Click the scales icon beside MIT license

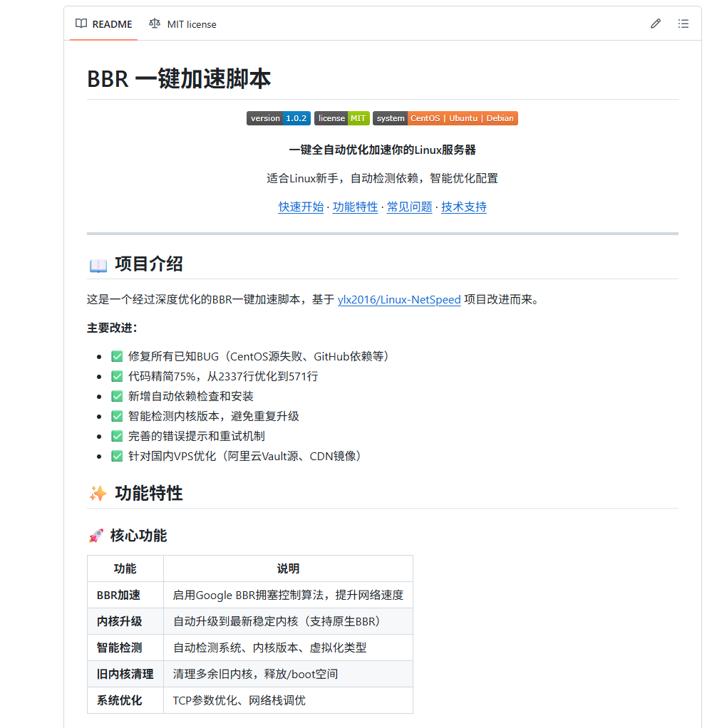click(x=154, y=24)
